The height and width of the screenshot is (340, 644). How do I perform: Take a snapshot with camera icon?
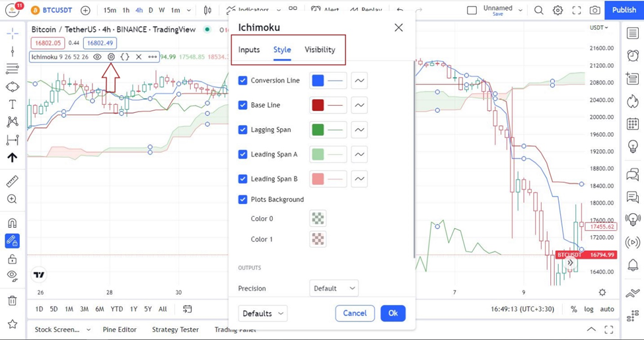click(594, 11)
